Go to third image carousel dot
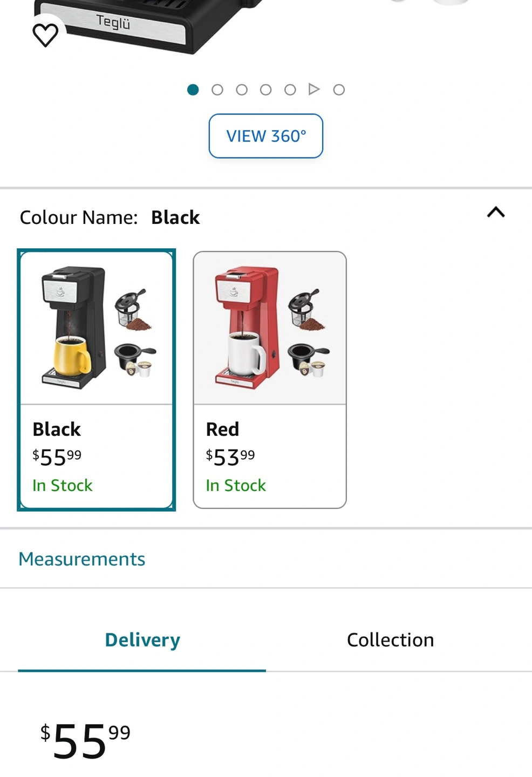 click(x=242, y=90)
